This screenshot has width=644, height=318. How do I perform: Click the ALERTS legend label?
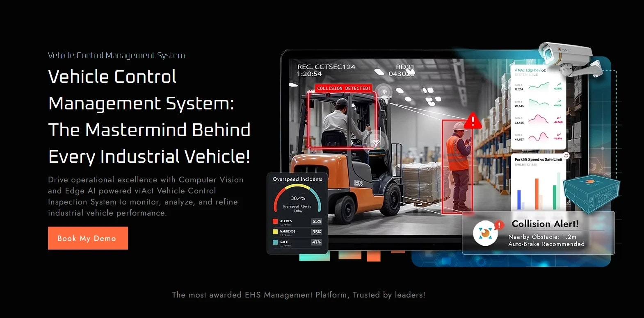286,221
